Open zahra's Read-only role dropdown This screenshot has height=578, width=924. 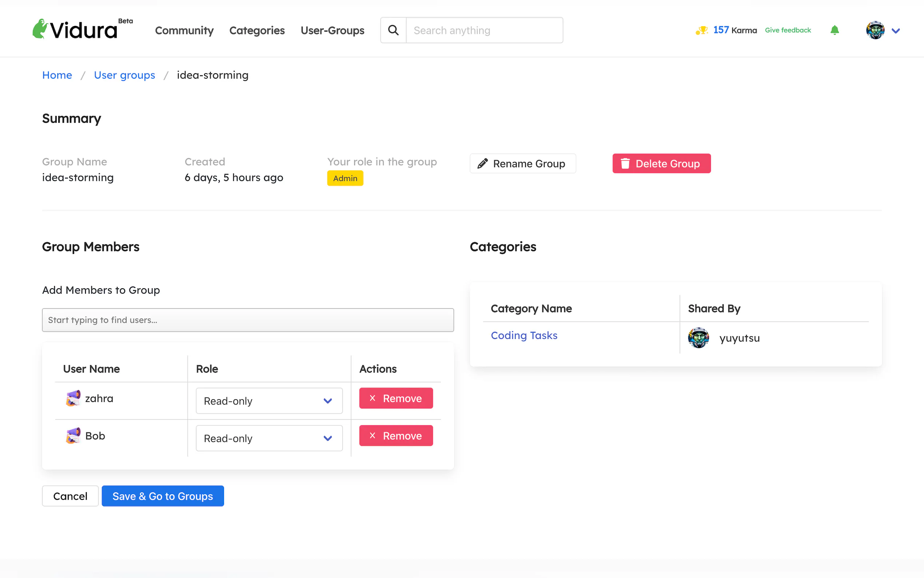click(x=269, y=401)
